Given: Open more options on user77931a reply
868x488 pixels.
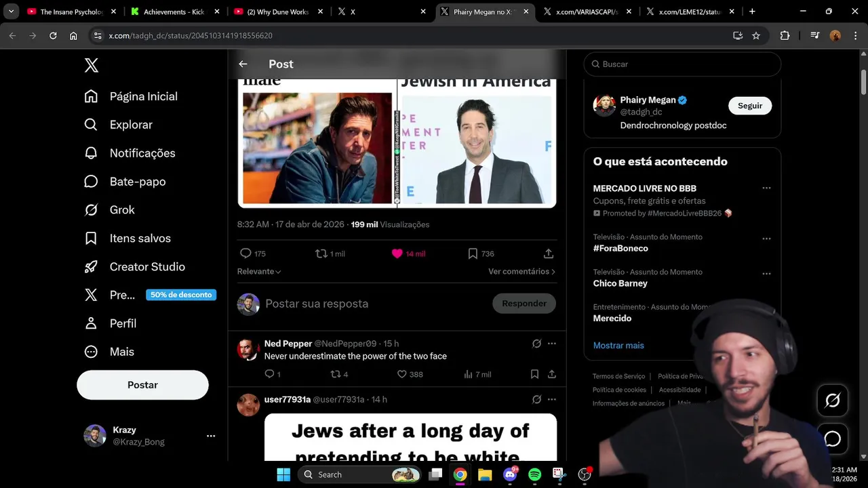Looking at the screenshot, I should [x=552, y=399].
